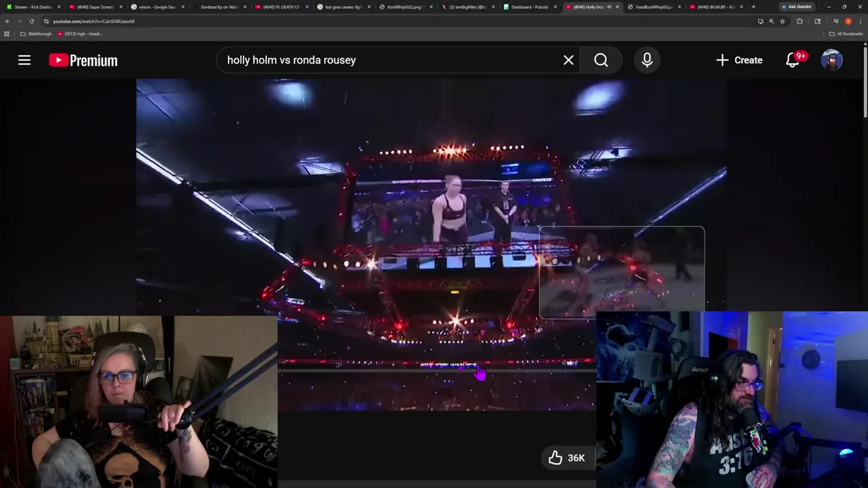Open the Chrome three-dot menu
Screen dimensions: 868x488
(x=861, y=21)
